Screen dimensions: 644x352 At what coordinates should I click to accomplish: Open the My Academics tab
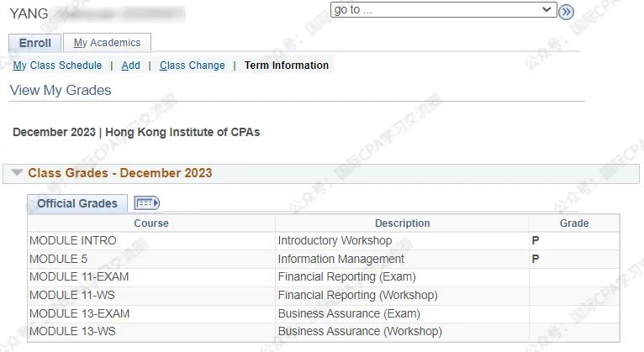[x=108, y=43]
